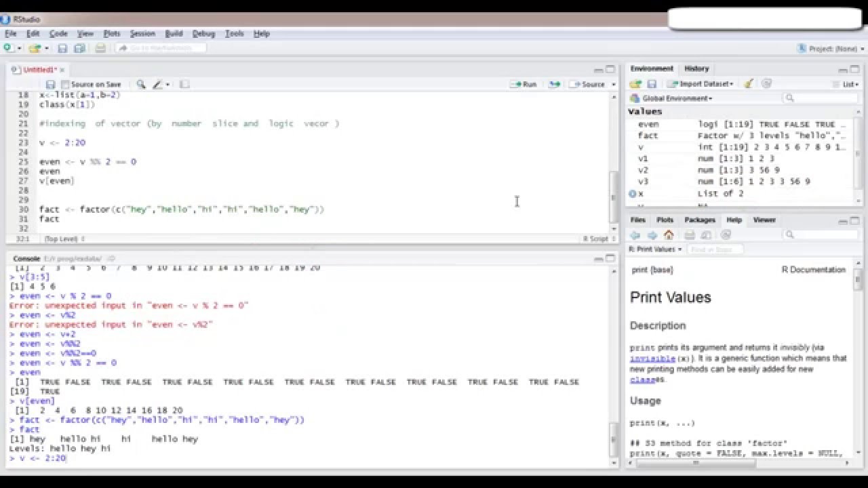Open Import Dataset dropdown

(700, 84)
